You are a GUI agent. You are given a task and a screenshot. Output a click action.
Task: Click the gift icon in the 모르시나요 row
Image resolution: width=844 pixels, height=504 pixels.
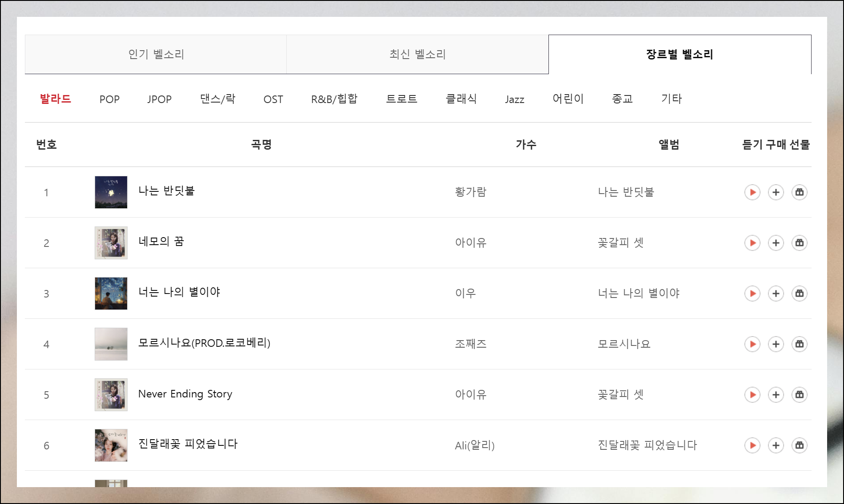point(800,344)
